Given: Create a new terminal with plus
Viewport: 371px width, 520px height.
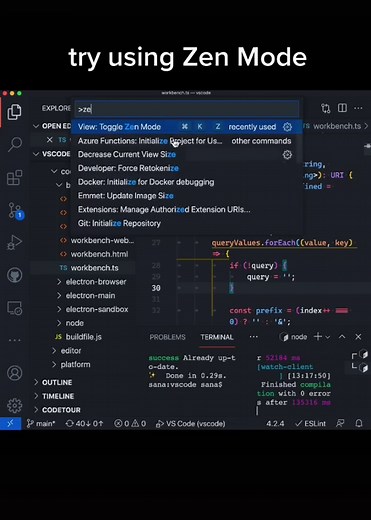Looking at the screenshot, I should tap(318, 337).
